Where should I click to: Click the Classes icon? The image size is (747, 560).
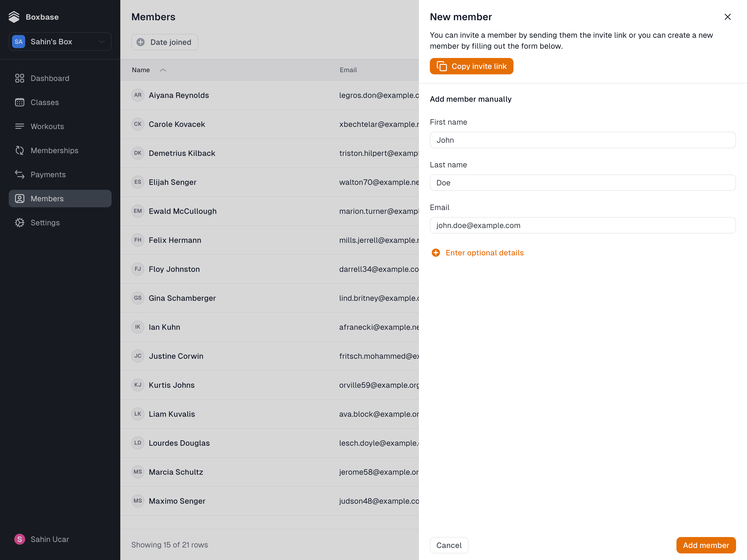pyautogui.click(x=20, y=102)
